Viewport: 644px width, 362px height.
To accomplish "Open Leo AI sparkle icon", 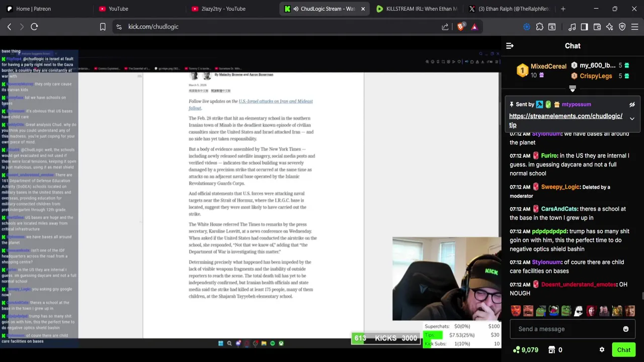I will pos(610,27).
